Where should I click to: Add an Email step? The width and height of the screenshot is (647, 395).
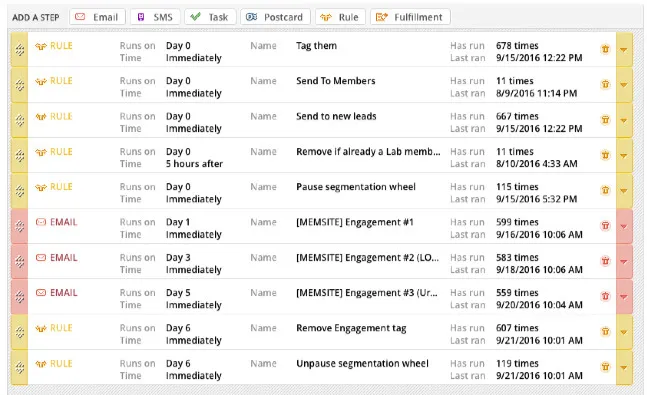click(x=97, y=17)
